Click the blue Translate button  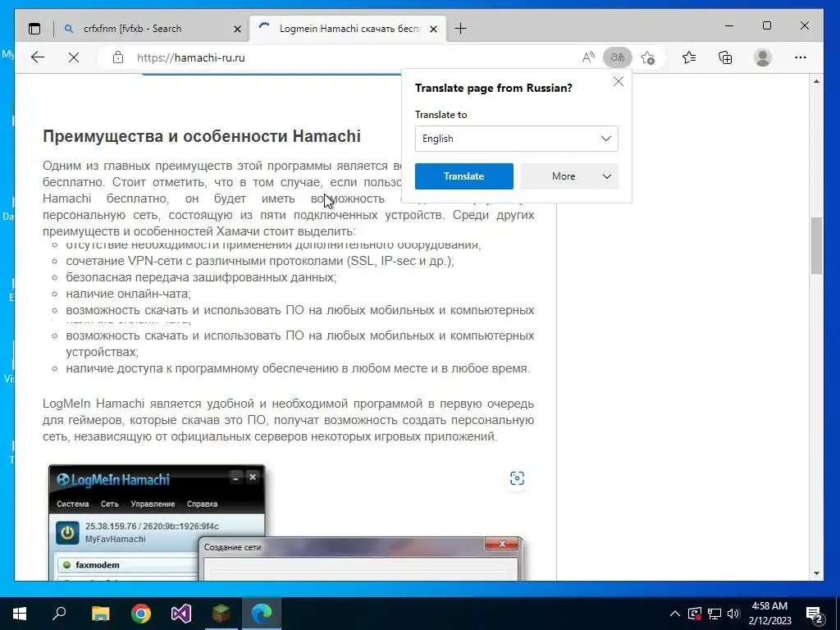click(464, 176)
